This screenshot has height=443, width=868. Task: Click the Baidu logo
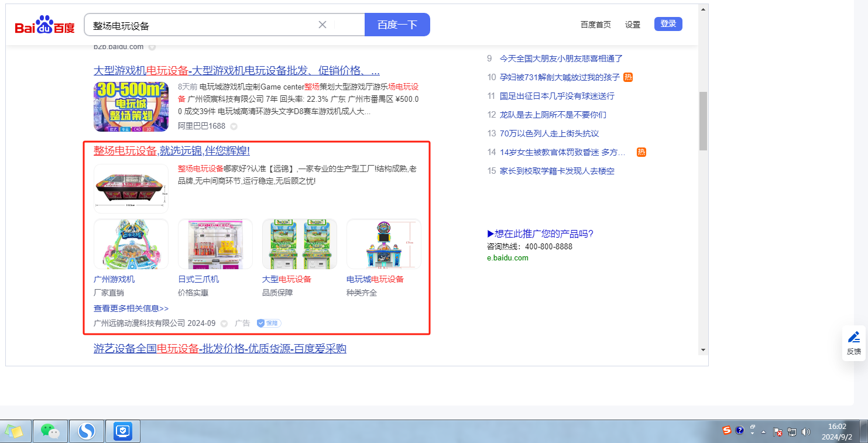[x=45, y=25]
